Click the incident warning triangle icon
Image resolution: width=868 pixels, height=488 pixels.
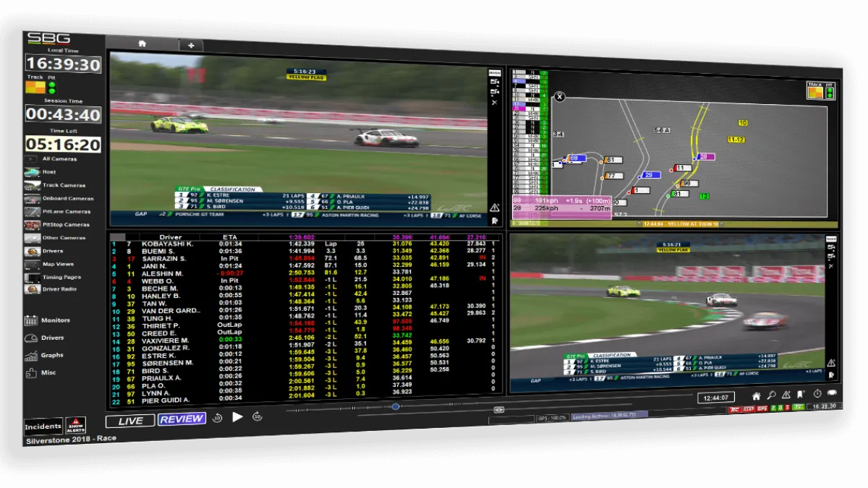click(x=786, y=395)
